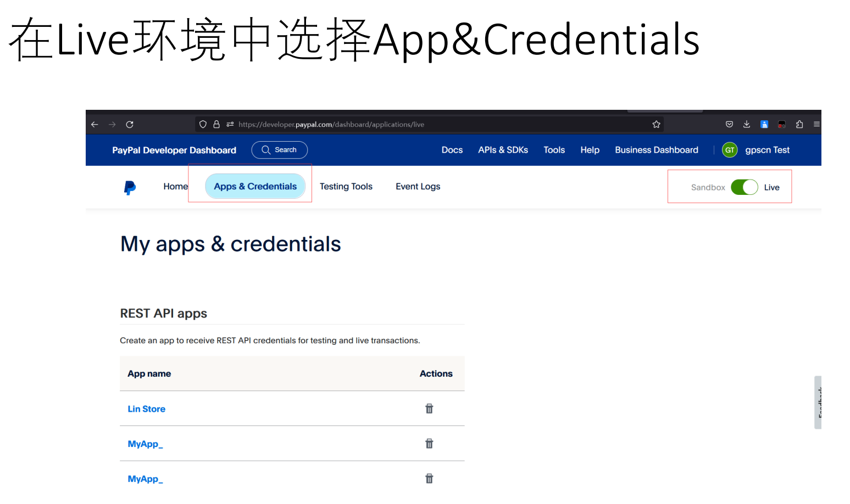Open the Event Logs tab
This screenshot has width=850, height=504.
(x=418, y=187)
